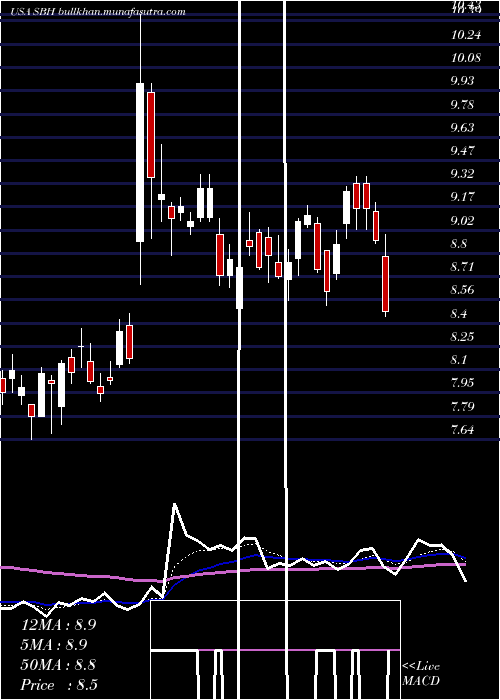Click the 9.02 price axis label
This screenshot has height=700, width=500.
[462, 221]
